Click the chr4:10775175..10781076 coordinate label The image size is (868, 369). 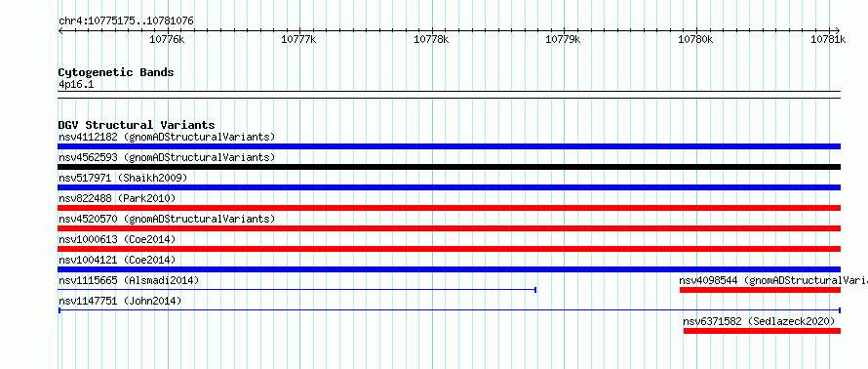click(x=126, y=21)
